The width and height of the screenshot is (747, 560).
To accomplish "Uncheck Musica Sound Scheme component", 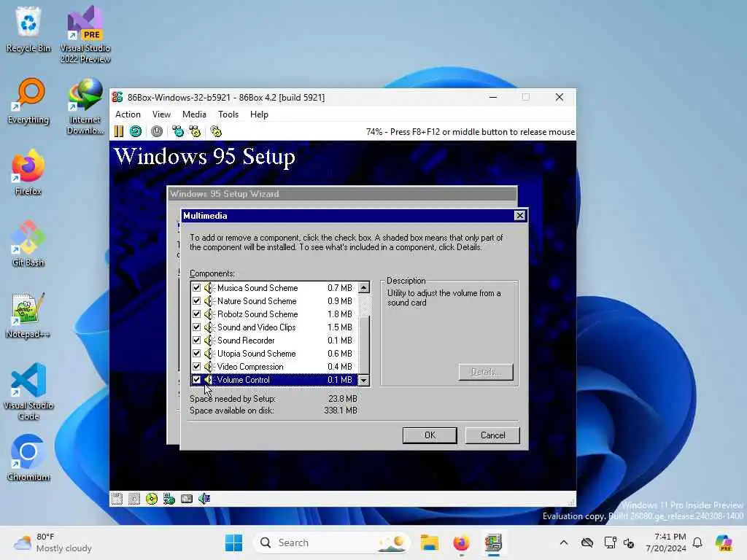I will click(x=196, y=287).
